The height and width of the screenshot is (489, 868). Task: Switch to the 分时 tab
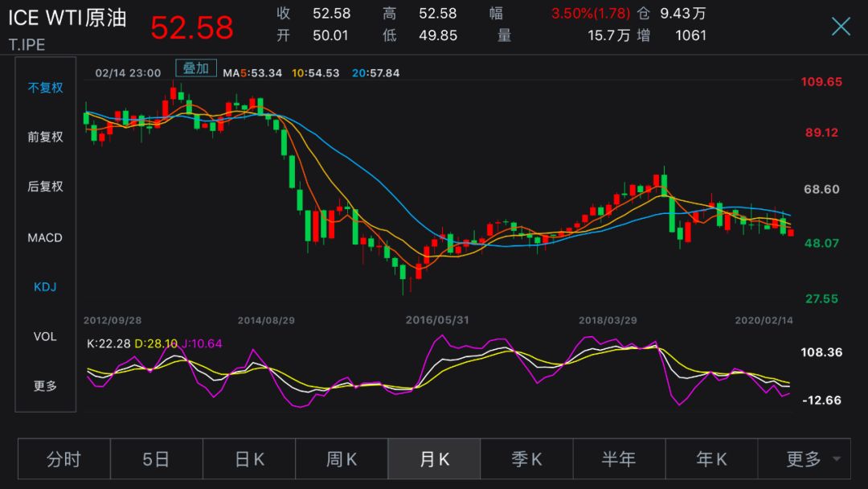tap(64, 459)
